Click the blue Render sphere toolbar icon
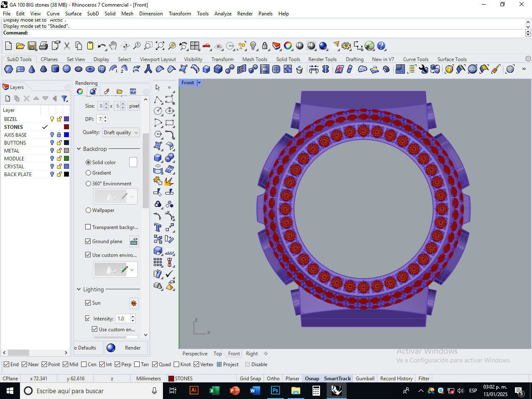This screenshot has width=532, height=399. [x=323, y=46]
